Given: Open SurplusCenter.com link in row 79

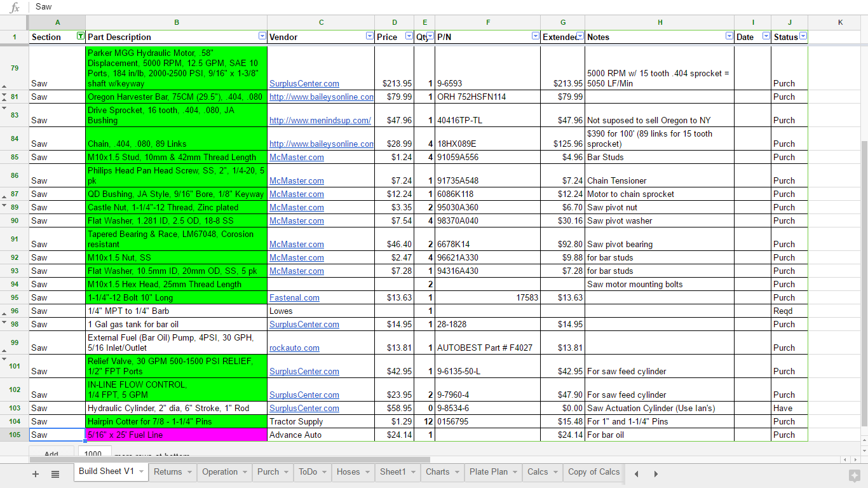Looking at the screenshot, I should click(304, 83).
